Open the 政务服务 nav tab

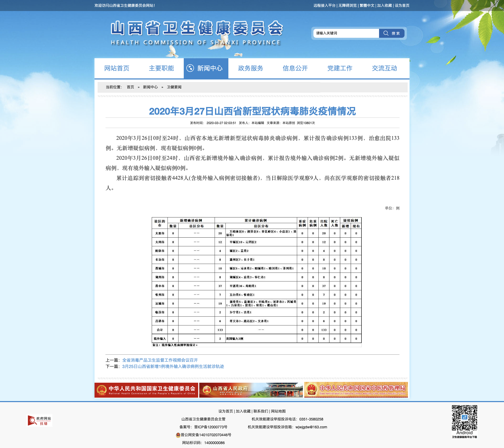pos(251,68)
